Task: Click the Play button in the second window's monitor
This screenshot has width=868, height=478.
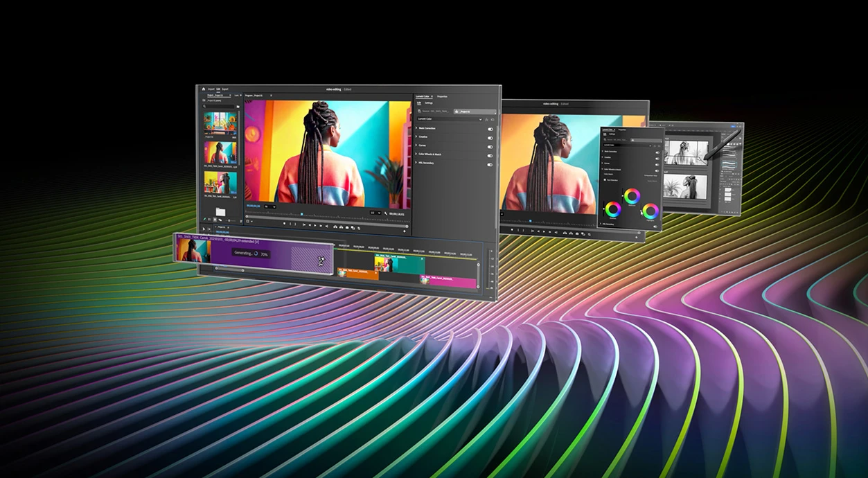Action: pyautogui.click(x=544, y=231)
